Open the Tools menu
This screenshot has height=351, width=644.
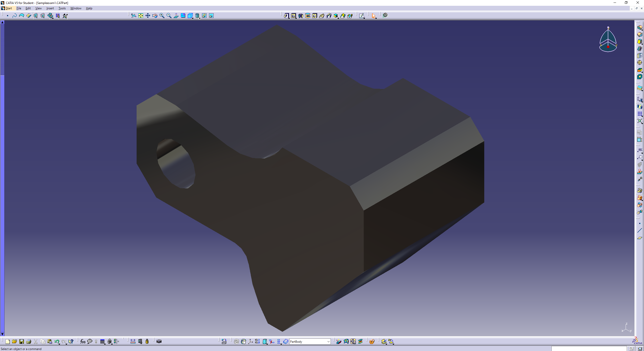[62, 8]
